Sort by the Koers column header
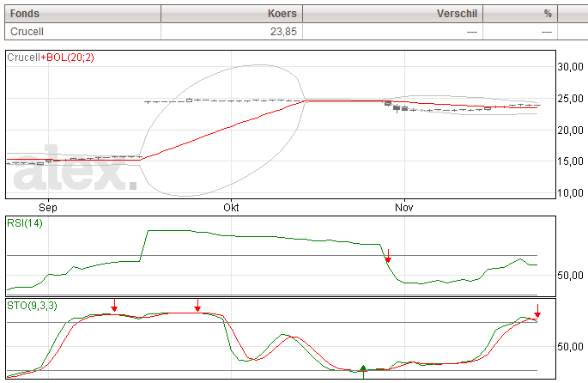Screen dimensions: 588x383 pos(232,14)
